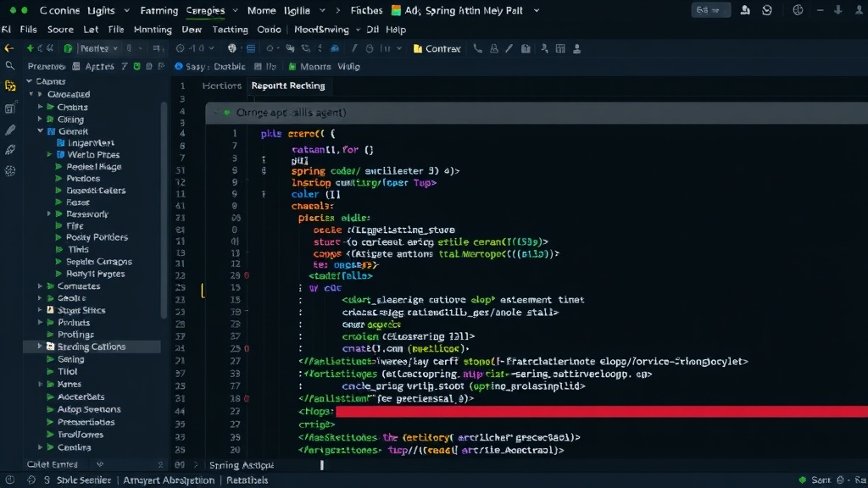Viewport: 868px width, 488px height.
Task: Click the clipboard icon in toolbar
Action: (x=526, y=48)
